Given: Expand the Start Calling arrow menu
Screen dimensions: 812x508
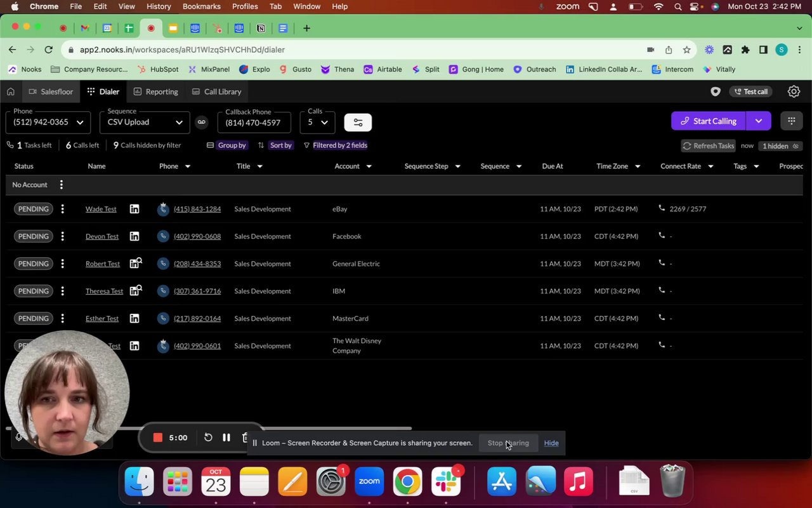Looking at the screenshot, I should (x=759, y=121).
